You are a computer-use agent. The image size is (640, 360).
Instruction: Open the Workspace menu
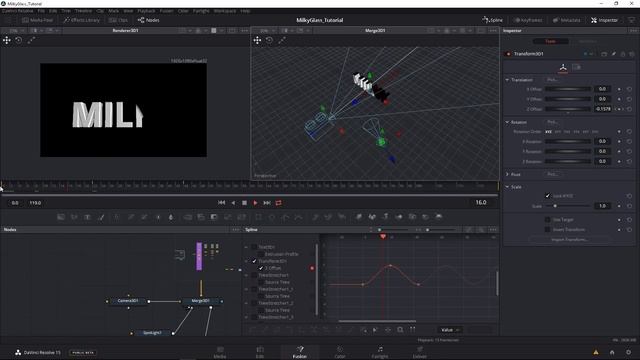click(x=225, y=11)
